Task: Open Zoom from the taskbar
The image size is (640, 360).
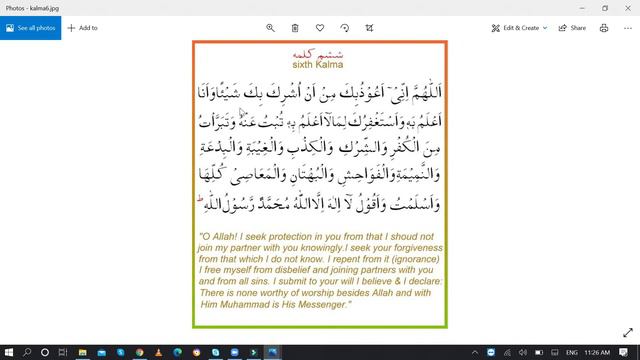Action: pos(235,352)
